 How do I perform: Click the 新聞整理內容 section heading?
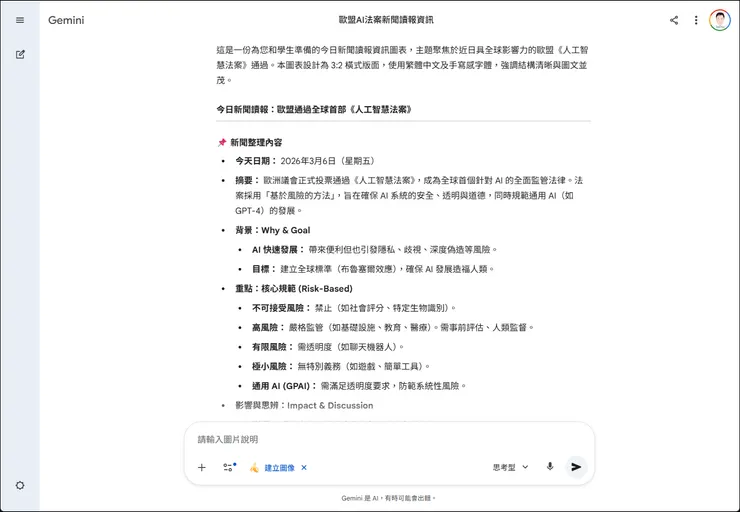point(256,143)
